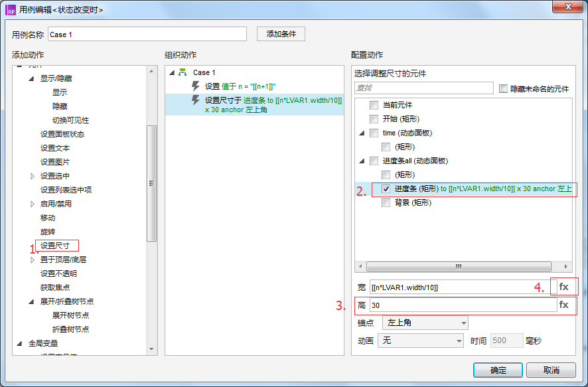Click the 宽 width input field
Screen dimensions: 588x387
pyautogui.click(x=463, y=287)
